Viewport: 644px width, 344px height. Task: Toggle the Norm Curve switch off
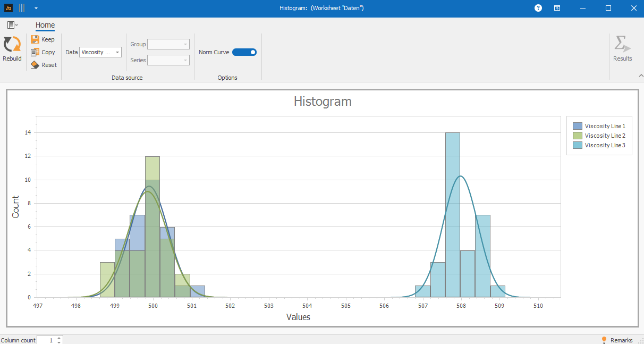pyautogui.click(x=244, y=52)
